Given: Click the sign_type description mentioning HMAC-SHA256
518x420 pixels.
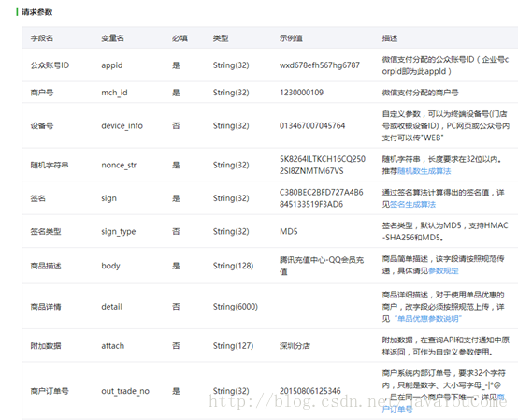Looking at the screenshot, I should point(445,232).
